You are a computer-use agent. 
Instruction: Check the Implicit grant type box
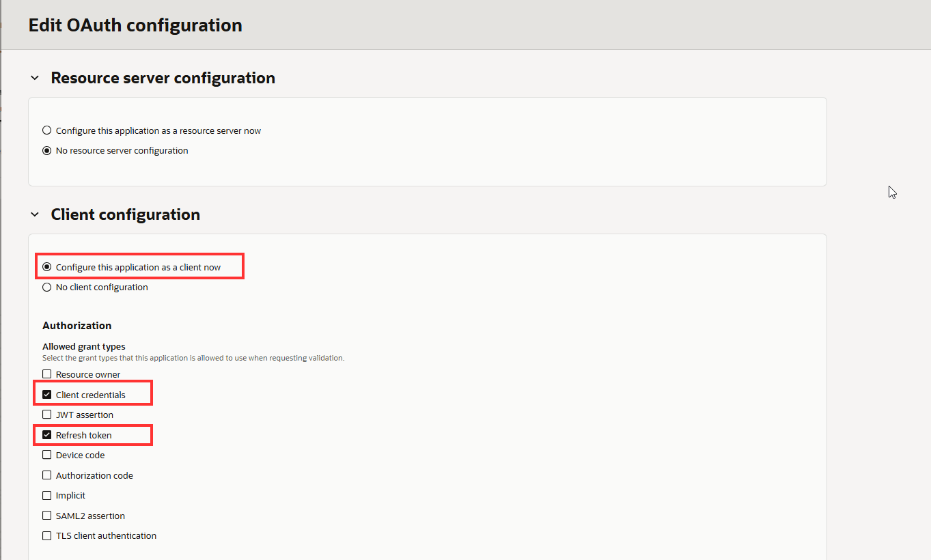pyautogui.click(x=47, y=495)
